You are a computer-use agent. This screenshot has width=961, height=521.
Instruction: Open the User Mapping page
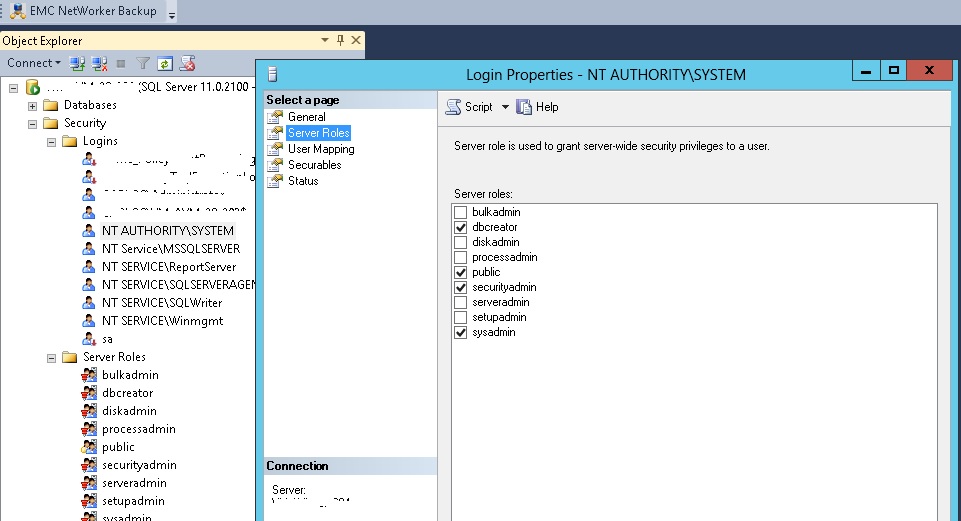[321, 149]
